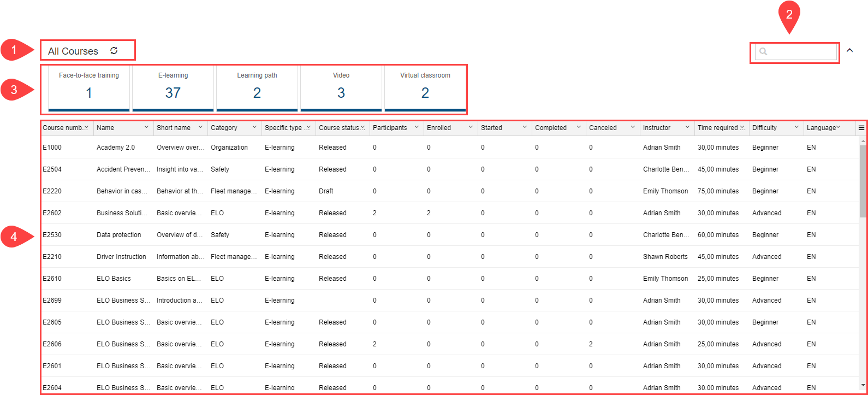This screenshot has width=868, height=395.
Task: Select the Data protection course name
Action: (119, 235)
